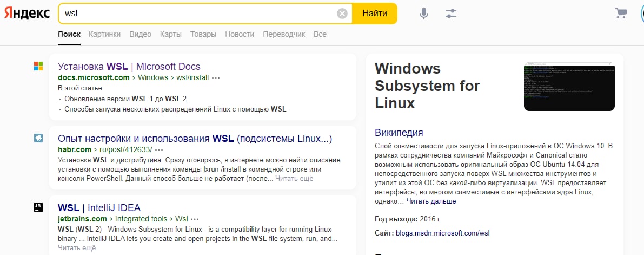Open the Карты tab
Image resolution: width=644 pixels, height=255 pixels.
pyautogui.click(x=171, y=35)
